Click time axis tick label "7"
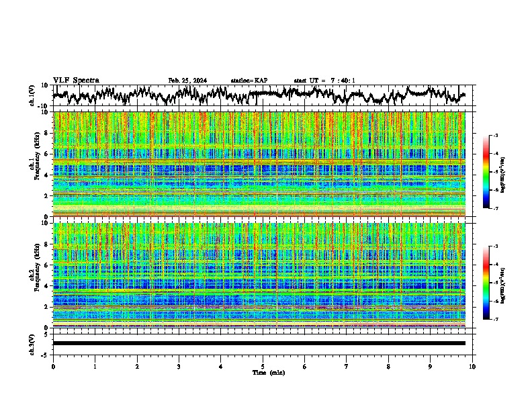This screenshot has width=532, height=411. 347,367
